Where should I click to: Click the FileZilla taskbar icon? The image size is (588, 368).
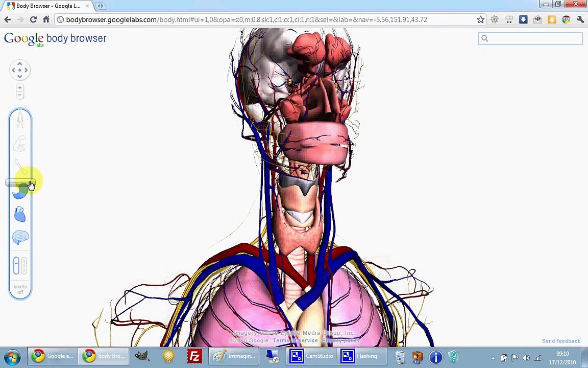(x=194, y=356)
